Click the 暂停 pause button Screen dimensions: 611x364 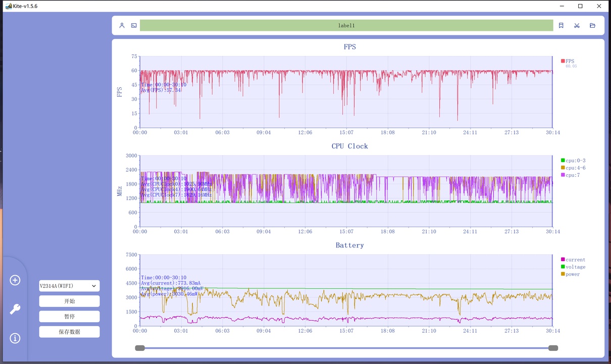click(70, 317)
